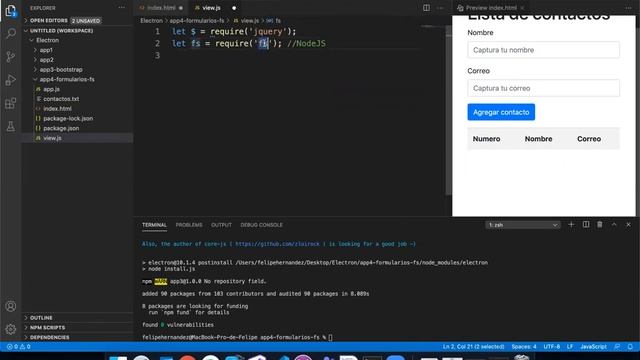This screenshot has width=640, height=360.
Task: Change language mode via JavaScript entry
Action: [x=593, y=347]
